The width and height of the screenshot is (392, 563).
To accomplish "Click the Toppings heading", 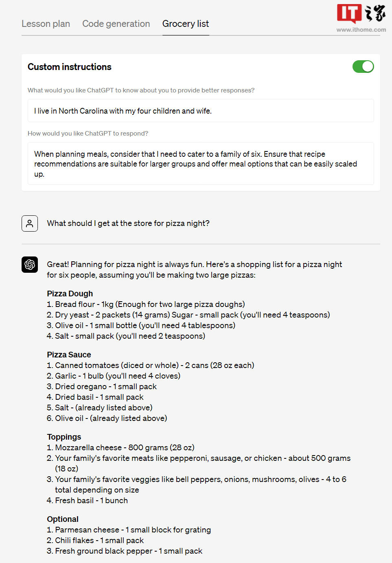I will 64,437.
